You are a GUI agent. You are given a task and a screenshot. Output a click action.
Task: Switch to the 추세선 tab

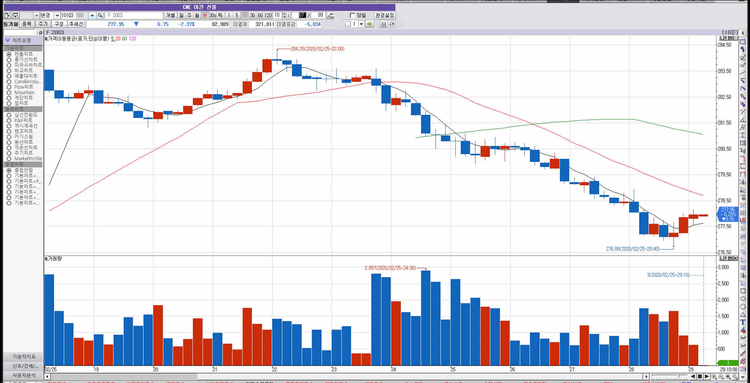point(76,24)
